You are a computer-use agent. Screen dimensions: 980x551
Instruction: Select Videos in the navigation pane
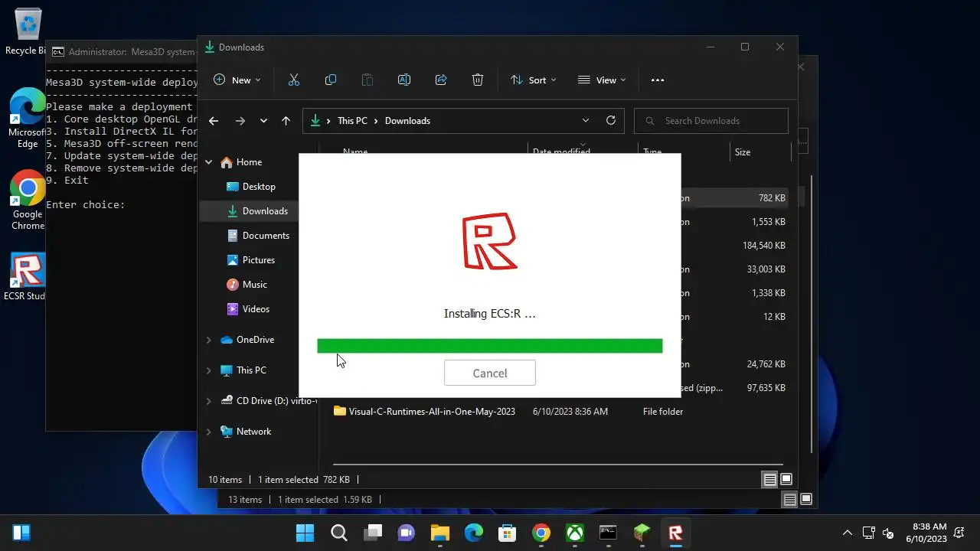256,309
